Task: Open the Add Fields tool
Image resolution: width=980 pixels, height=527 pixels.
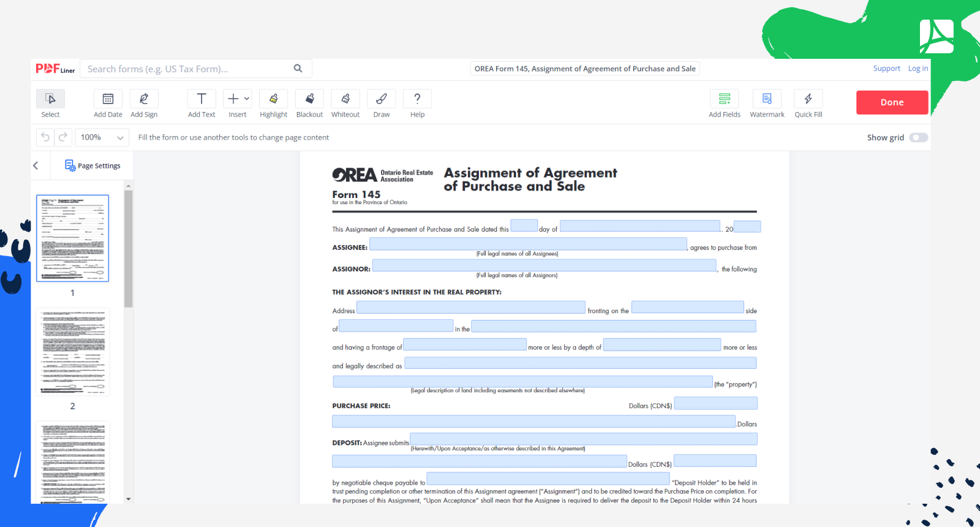Action: 725,104
